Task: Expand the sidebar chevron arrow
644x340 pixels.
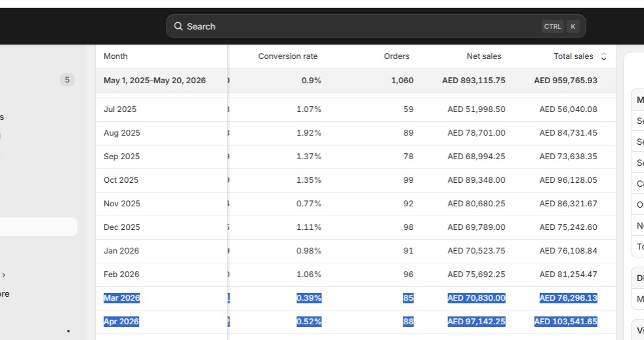Action: (4, 275)
